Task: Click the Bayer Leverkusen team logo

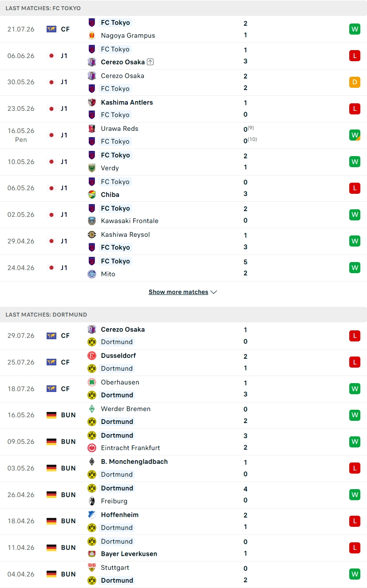Action: [x=92, y=554]
